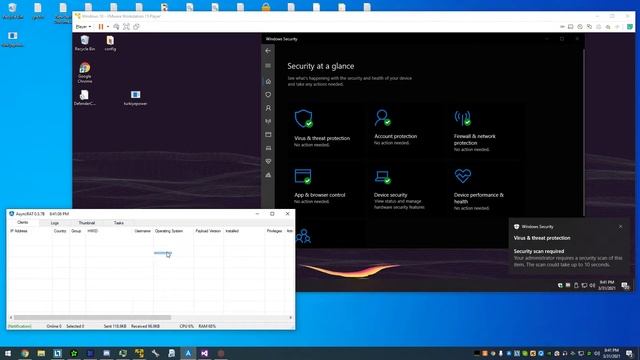Select device laptop icon in sidebar
Image resolution: width=640 pixels, height=360 pixels.
(268, 148)
